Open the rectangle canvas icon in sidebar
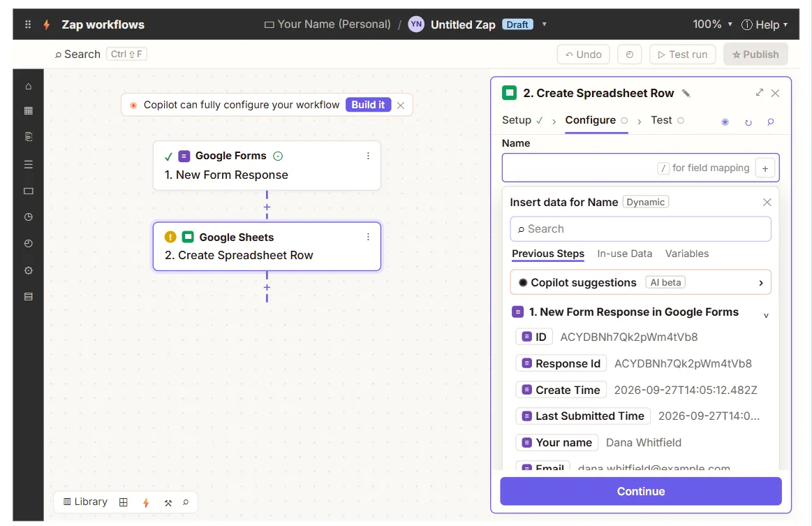The height and width of the screenshot is (526, 812). 29,191
